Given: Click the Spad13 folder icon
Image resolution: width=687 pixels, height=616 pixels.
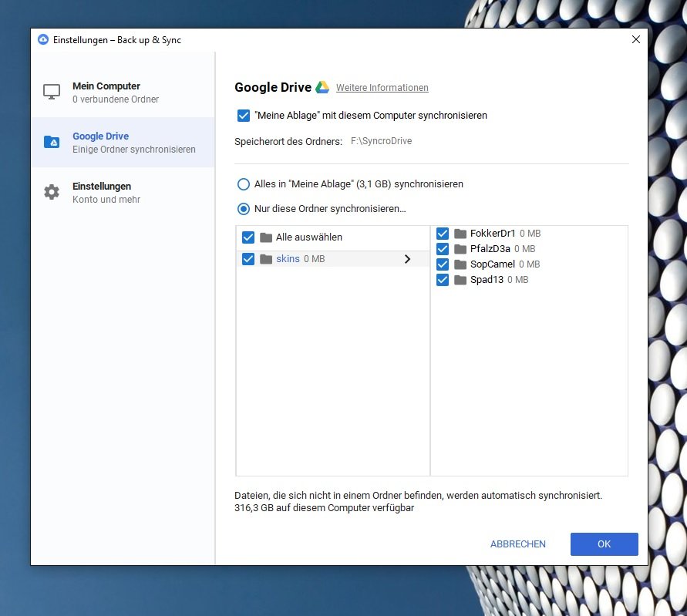Looking at the screenshot, I should click(460, 280).
